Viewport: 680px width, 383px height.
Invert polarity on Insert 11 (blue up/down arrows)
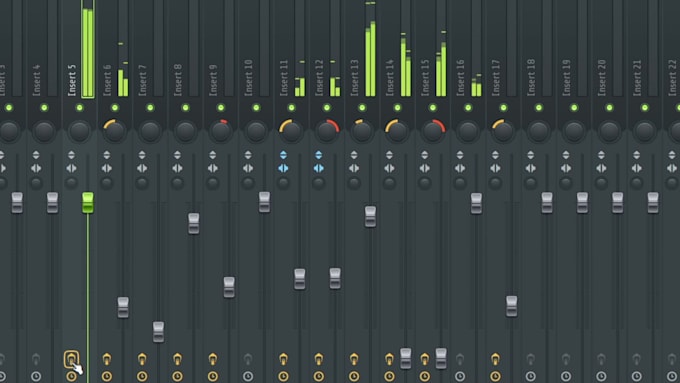(283, 155)
